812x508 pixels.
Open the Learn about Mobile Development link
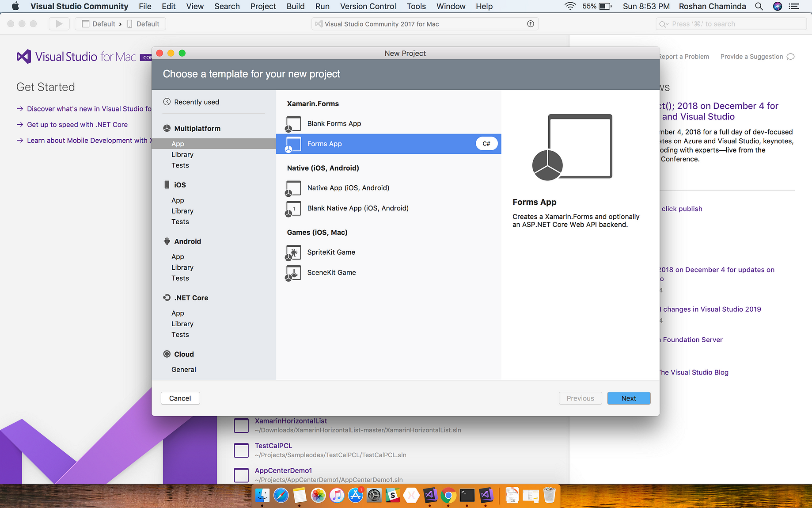click(x=89, y=141)
